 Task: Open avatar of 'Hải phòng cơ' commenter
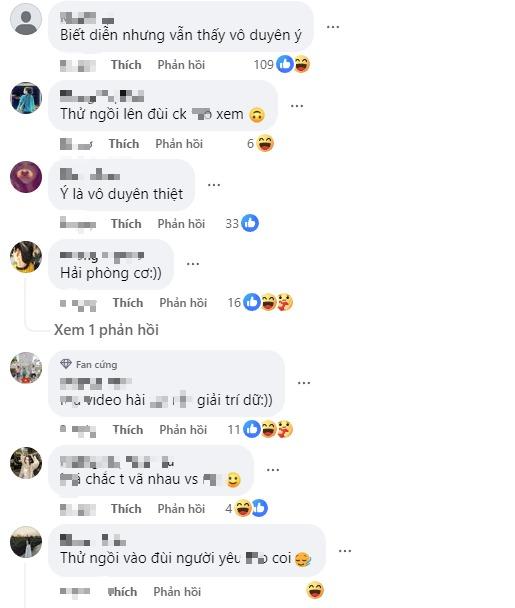coord(26,257)
